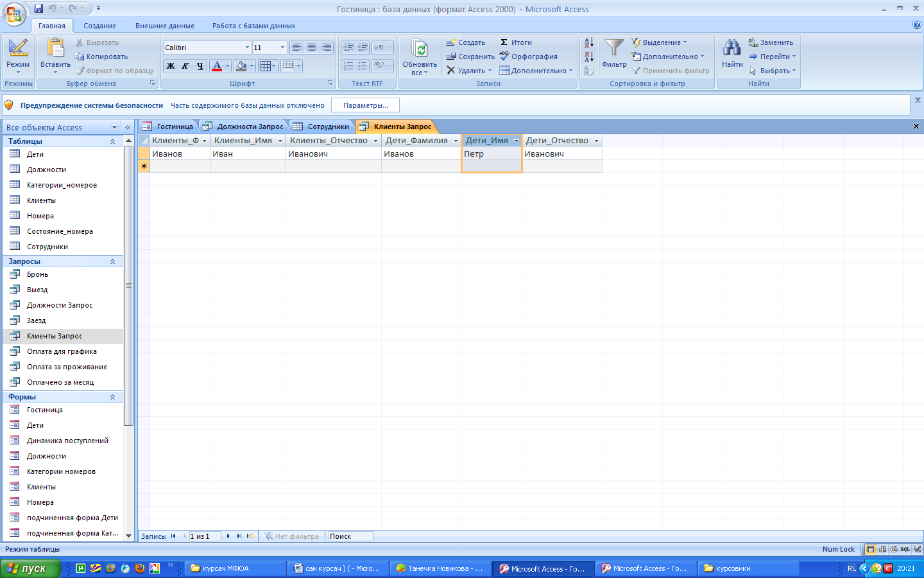Center text alignment in ribbon

pyautogui.click(x=311, y=48)
